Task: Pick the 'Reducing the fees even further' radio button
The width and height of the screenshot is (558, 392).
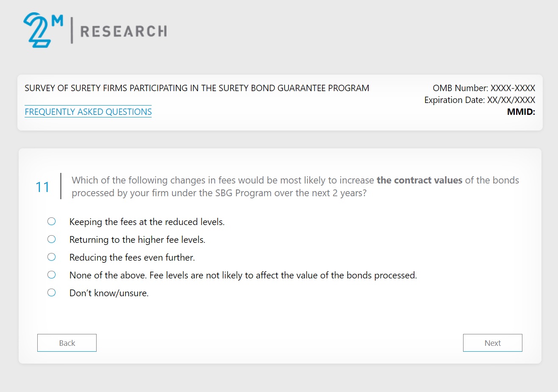Action: click(52, 257)
